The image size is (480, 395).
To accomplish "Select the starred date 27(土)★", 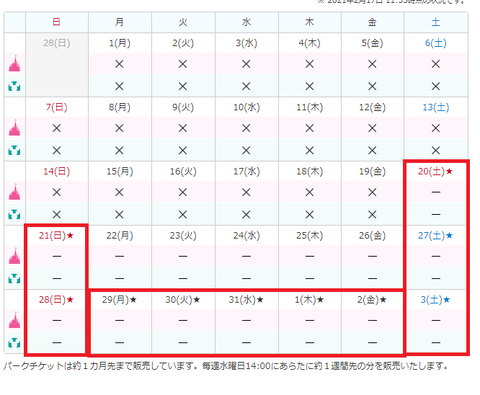I will point(435,236).
